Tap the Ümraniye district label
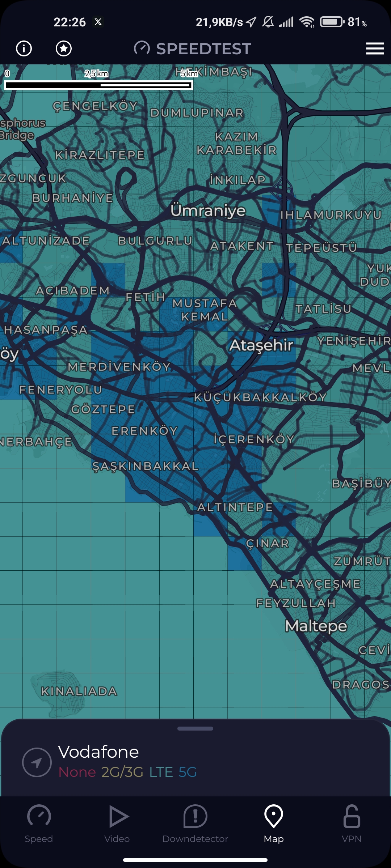The width and height of the screenshot is (391, 868). 208,210
